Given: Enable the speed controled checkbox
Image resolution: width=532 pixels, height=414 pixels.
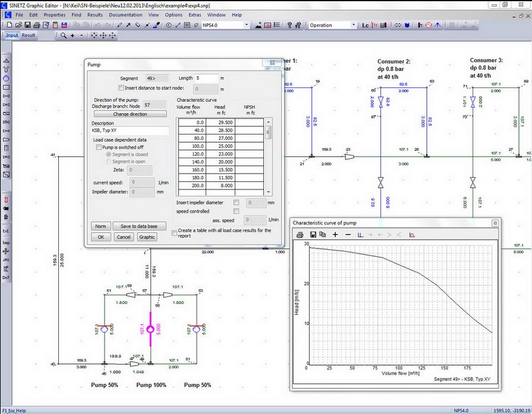Looking at the screenshot, I should pyautogui.click(x=236, y=211).
